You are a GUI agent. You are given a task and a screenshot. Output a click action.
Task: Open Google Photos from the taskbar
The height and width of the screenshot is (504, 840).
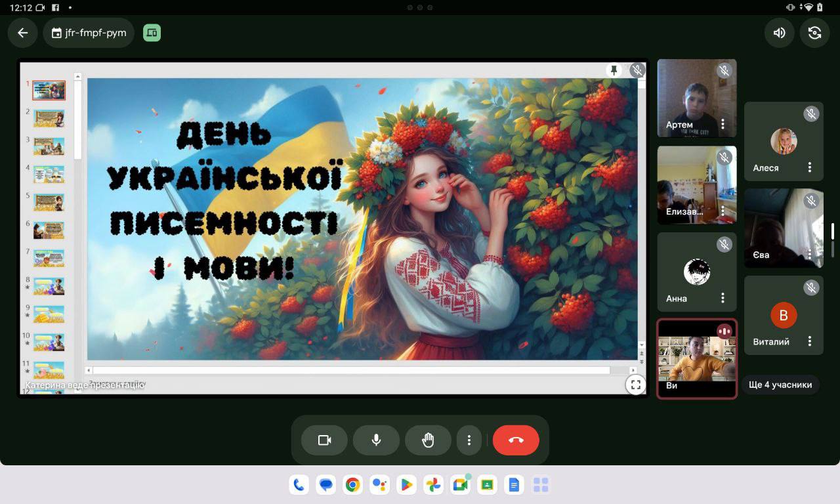[x=433, y=485]
